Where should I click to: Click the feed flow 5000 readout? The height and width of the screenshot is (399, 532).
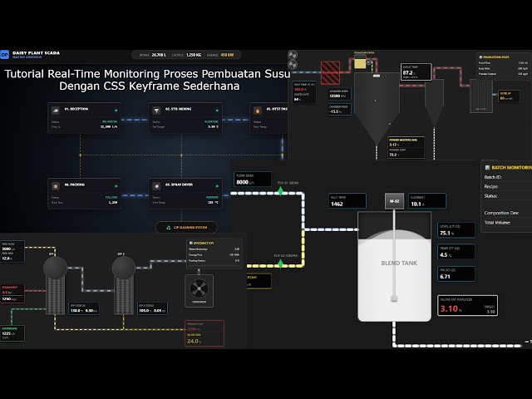point(12,246)
